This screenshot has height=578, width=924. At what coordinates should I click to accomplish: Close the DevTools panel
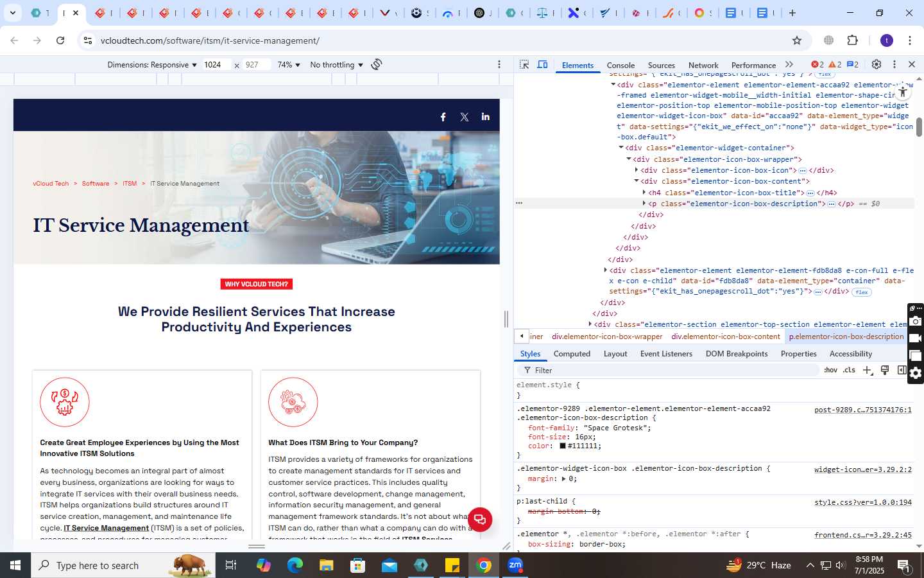(911, 64)
